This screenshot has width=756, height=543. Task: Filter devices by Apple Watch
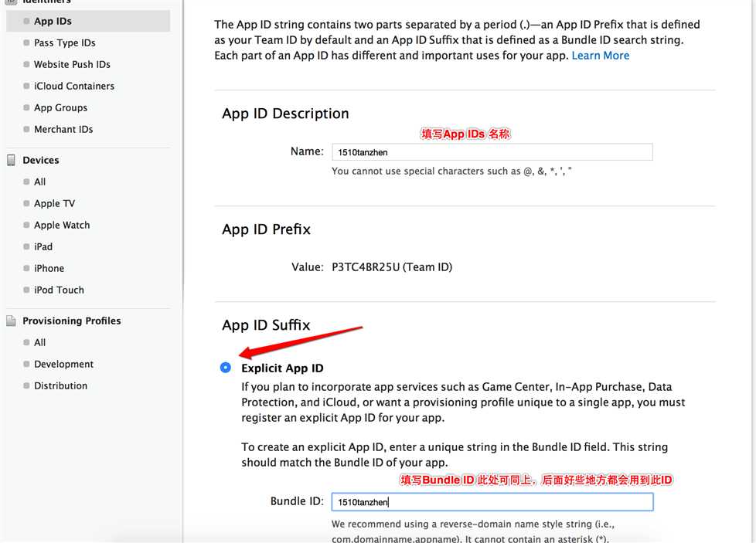(62, 225)
